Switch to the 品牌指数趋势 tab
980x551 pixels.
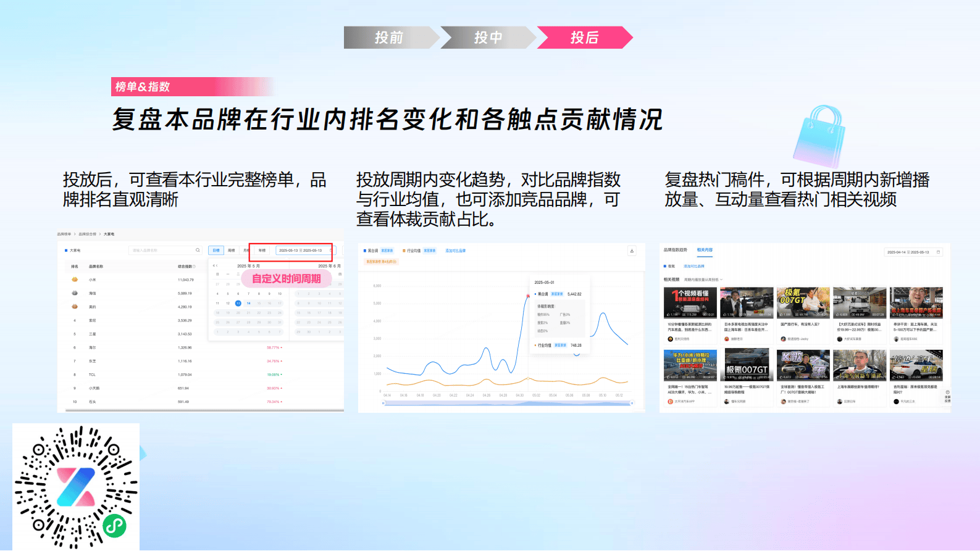pyautogui.click(x=675, y=250)
